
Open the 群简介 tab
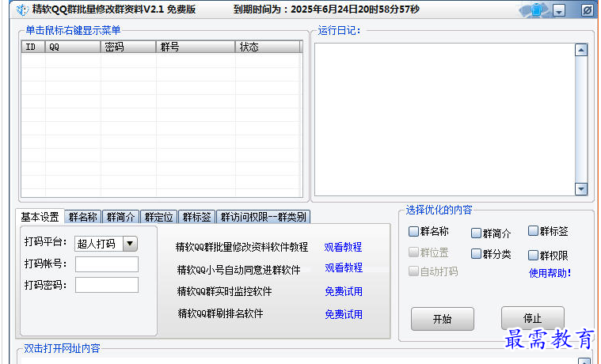pos(120,217)
